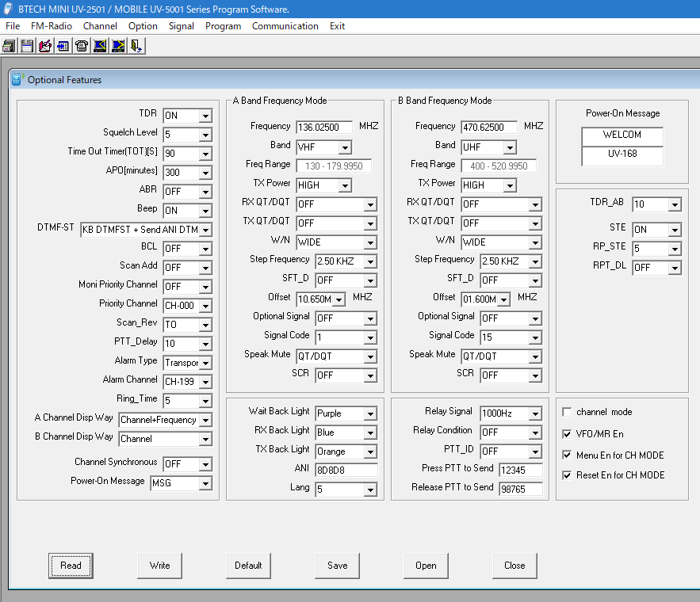700x602 pixels.
Task: Click the computer icon with right-pointing arrow
Action: pyautogui.click(x=118, y=46)
